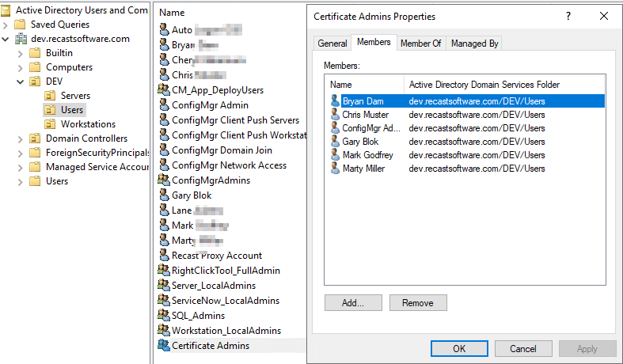Click the Recast Proxy Account user icon
The image size is (623, 364).
point(164,256)
